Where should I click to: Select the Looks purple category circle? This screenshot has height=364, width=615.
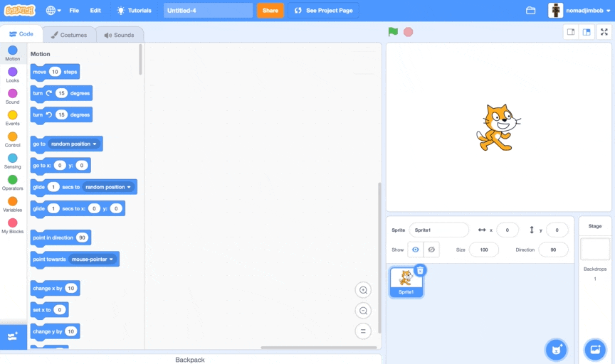click(x=13, y=72)
